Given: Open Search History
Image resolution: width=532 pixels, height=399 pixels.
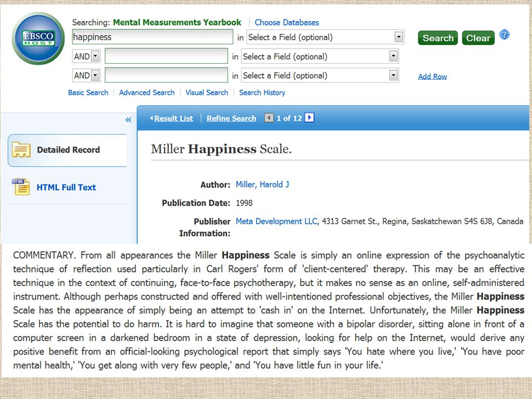Looking at the screenshot, I should tap(262, 93).
